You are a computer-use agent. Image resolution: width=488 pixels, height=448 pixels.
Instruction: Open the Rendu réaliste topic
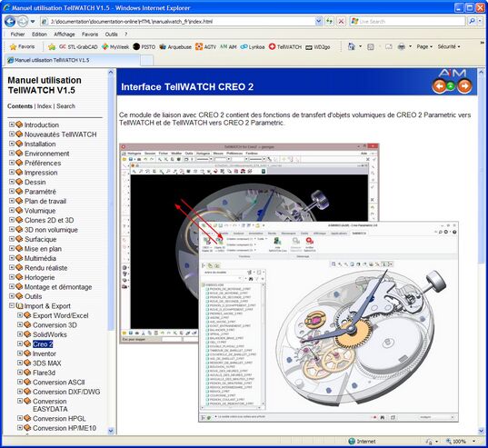45,268
